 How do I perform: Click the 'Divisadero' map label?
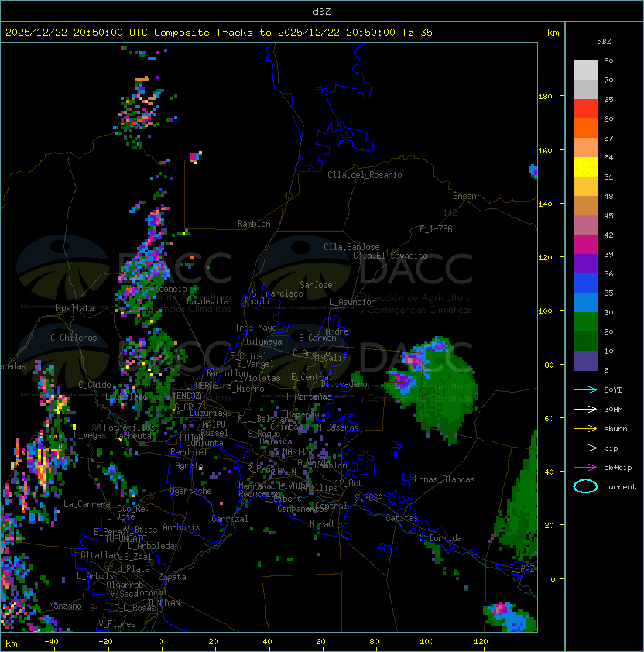click(x=344, y=384)
